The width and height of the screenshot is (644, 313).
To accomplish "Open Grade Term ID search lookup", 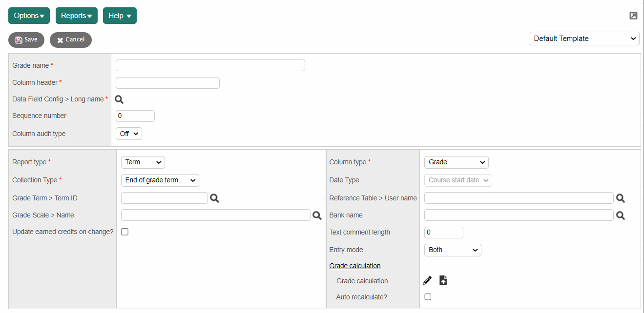I will click(x=214, y=198).
